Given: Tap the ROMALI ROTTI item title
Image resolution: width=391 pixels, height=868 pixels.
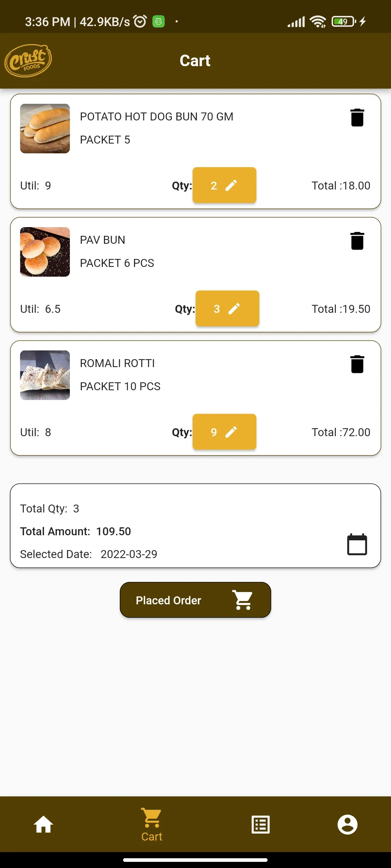Looking at the screenshot, I should (x=117, y=363).
